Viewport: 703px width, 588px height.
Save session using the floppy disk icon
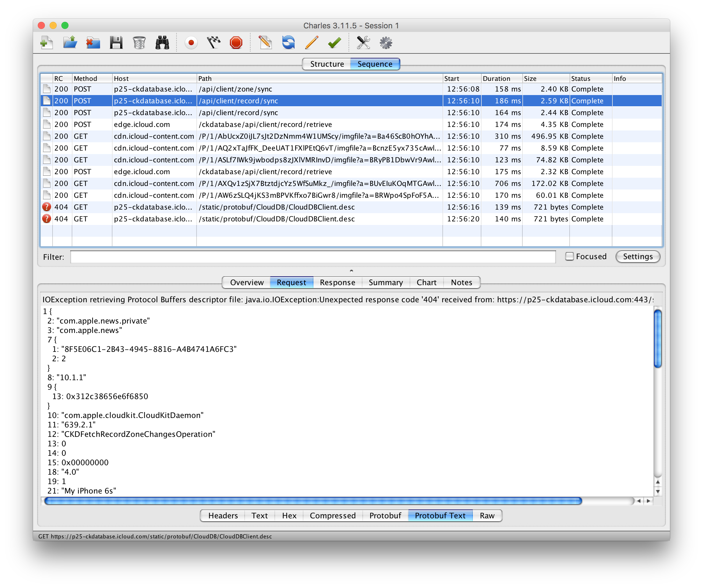coord(116,43)
